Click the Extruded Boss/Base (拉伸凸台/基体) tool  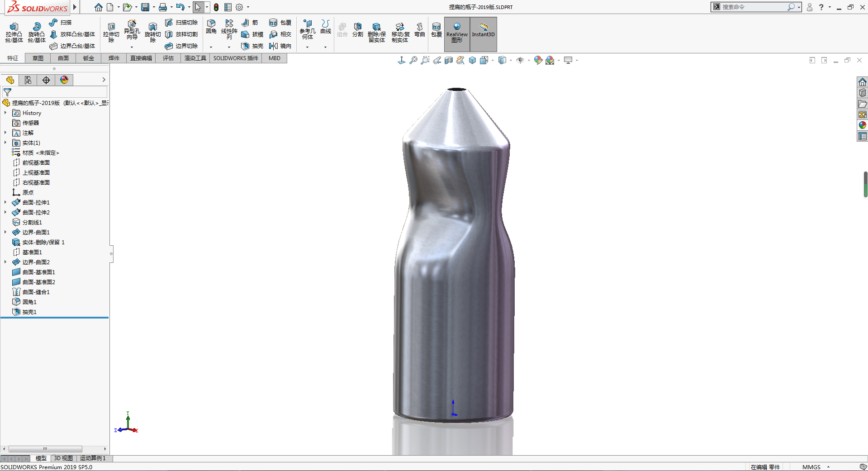coord(14,32)
